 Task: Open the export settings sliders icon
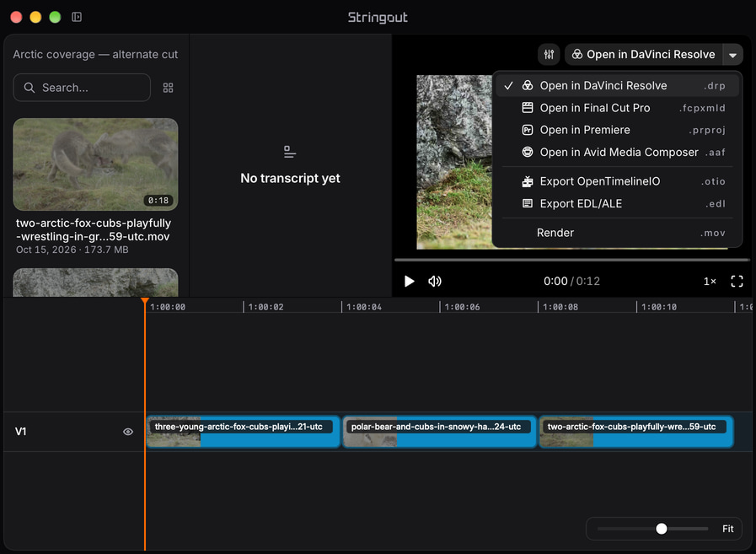click(549, 55)
